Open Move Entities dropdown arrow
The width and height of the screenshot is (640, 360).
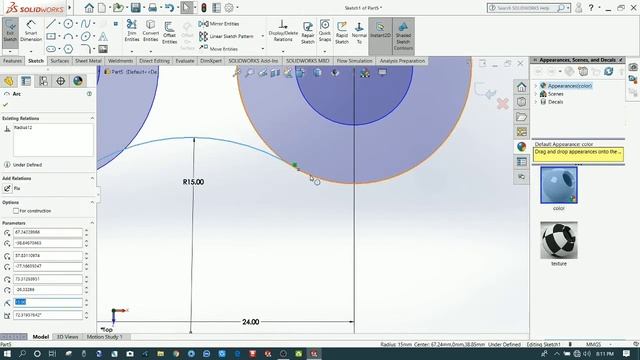click(x=262, y=49)
